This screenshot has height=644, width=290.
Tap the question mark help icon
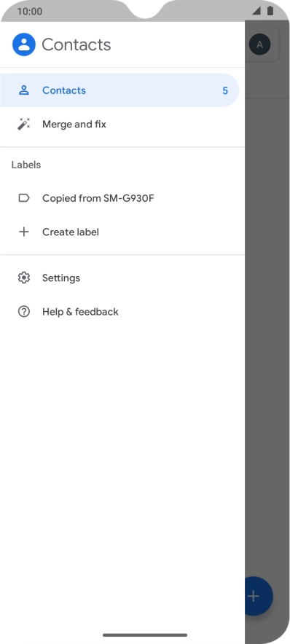point(24,312)
